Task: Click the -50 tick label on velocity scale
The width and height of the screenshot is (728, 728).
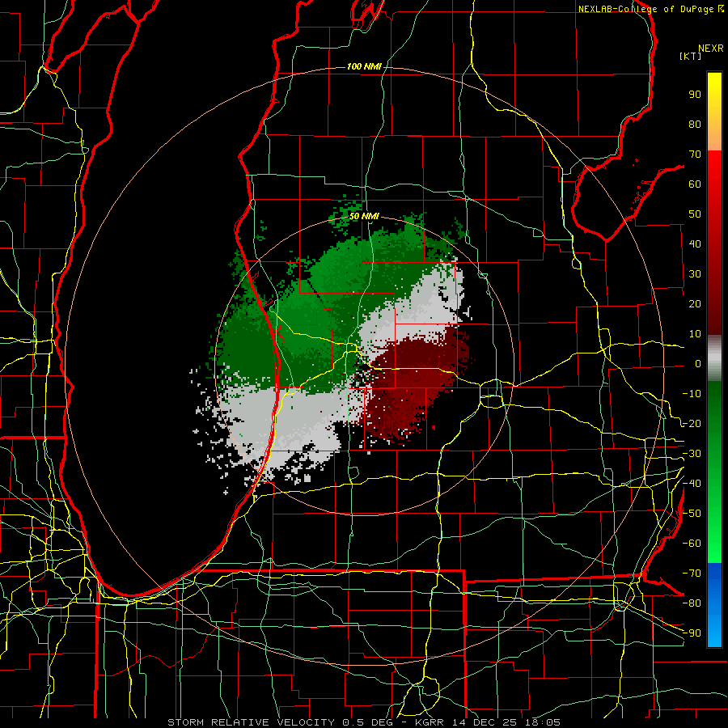Action: [x=692, y=514]
